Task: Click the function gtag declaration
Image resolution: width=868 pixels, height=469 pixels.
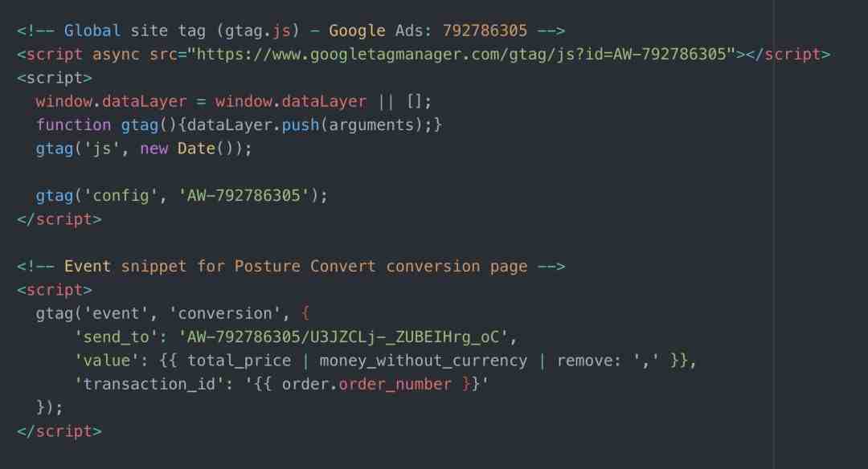Action: (x=97, y=125)
